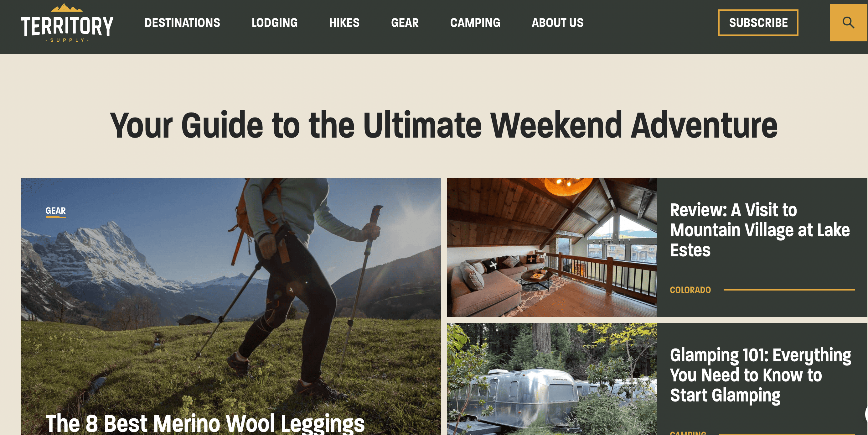Click the Colorado category label
The image size is (868, 435).
click(x=690, y=290)
